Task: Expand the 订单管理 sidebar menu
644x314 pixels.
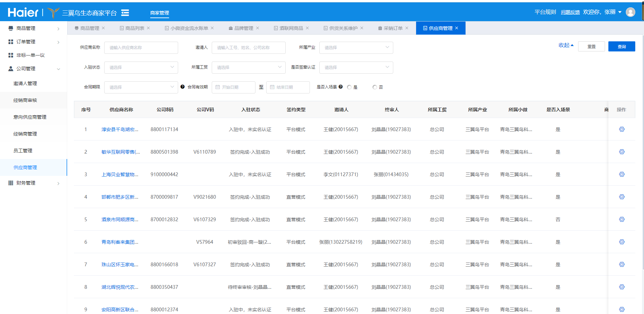Action: [x=34, y=42]
